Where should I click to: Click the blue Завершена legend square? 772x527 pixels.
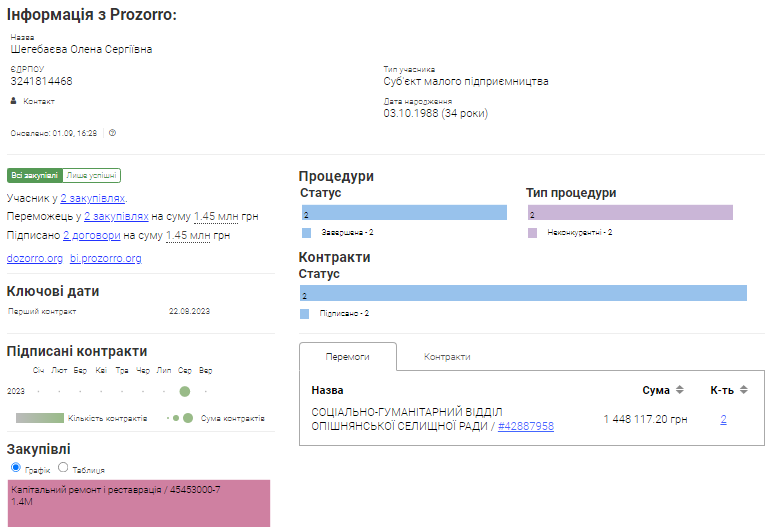[x=306, y=232]
